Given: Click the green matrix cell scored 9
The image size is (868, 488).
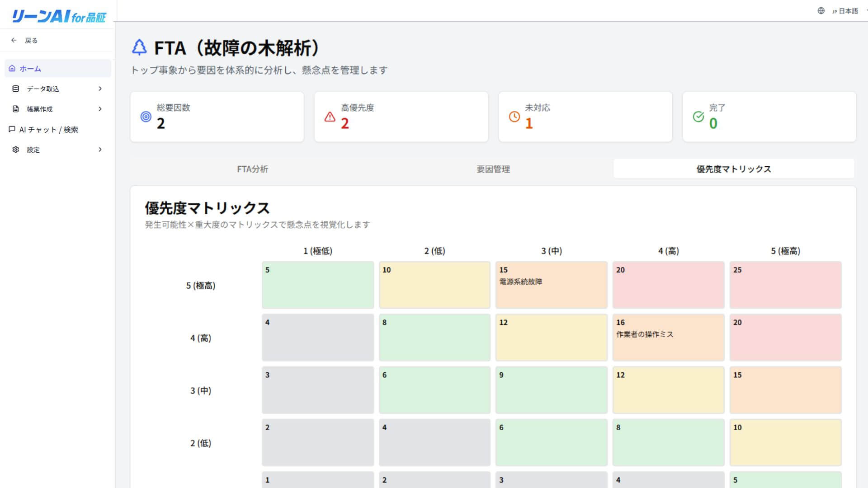Looking at the screenshot, I should [551, 390].
